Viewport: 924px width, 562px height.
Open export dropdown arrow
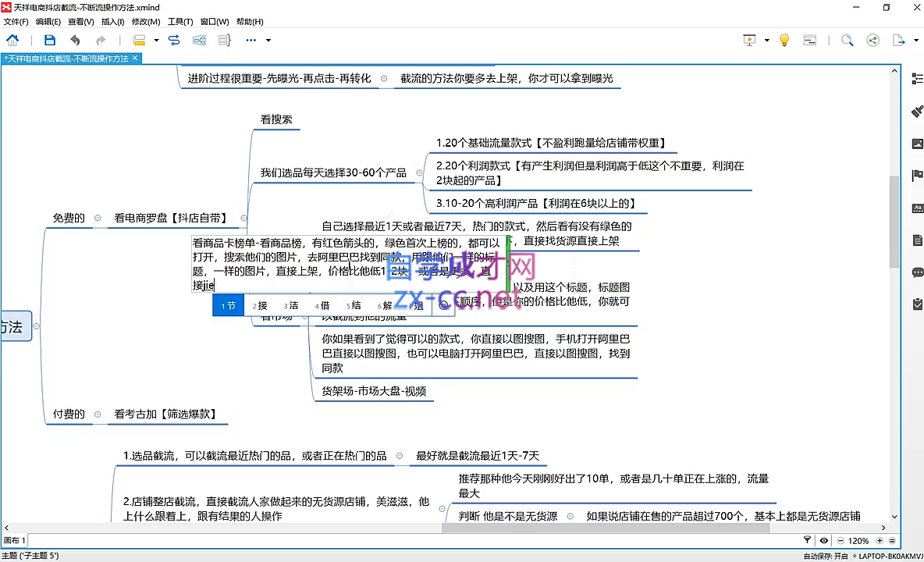915,40
